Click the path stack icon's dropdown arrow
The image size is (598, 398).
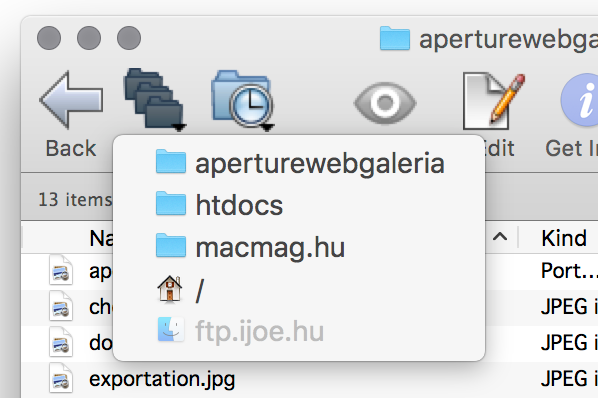coord(178,127)
